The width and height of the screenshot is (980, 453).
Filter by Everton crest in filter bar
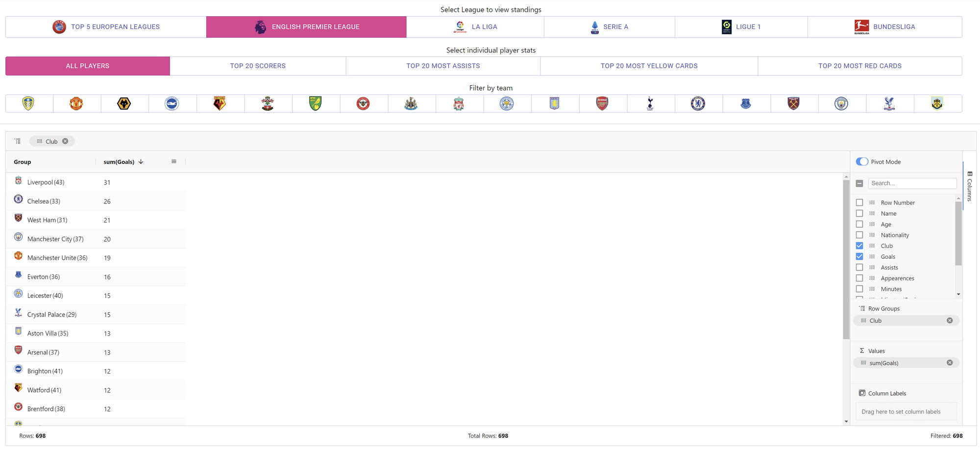(746, 103)
